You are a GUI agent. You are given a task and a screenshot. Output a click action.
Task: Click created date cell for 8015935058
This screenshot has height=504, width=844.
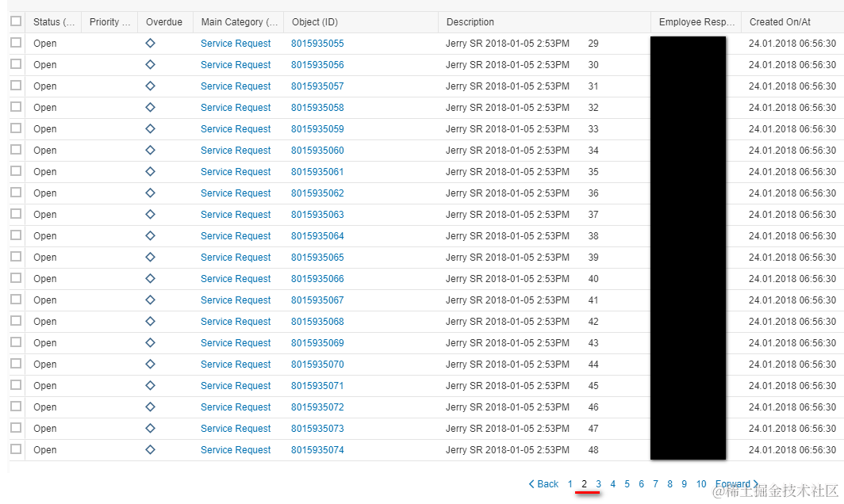point(792,108)
